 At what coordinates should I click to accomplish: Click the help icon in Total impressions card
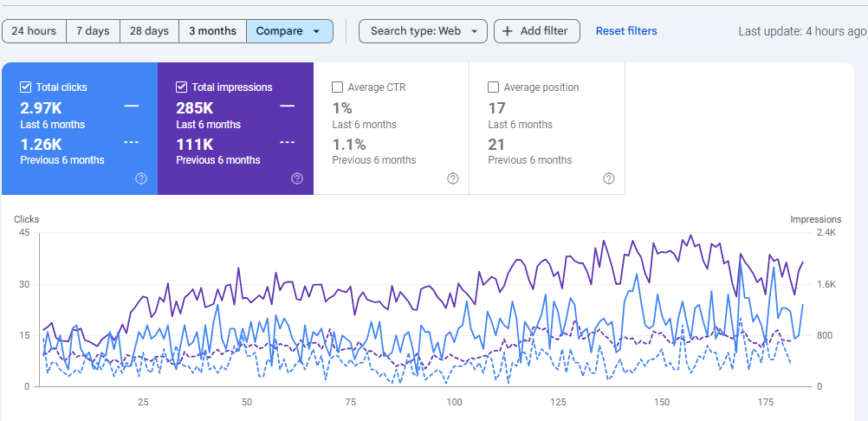[297, 178]
